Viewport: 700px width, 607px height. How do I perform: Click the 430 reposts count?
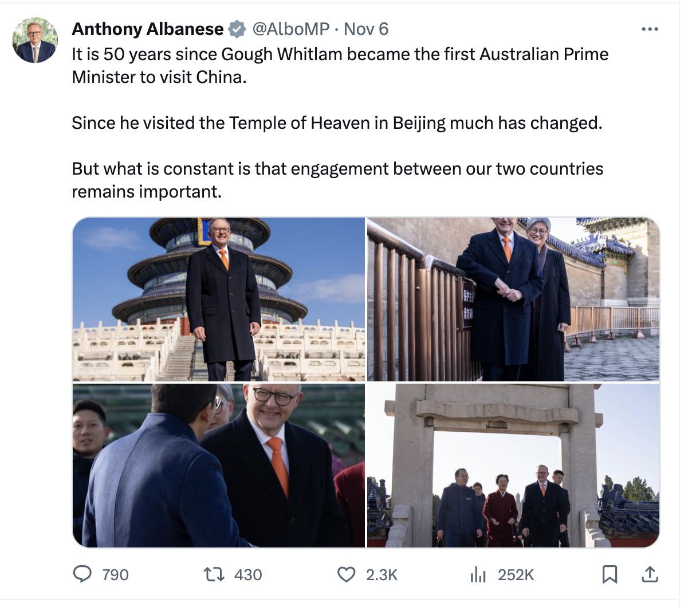coord(248,575)
